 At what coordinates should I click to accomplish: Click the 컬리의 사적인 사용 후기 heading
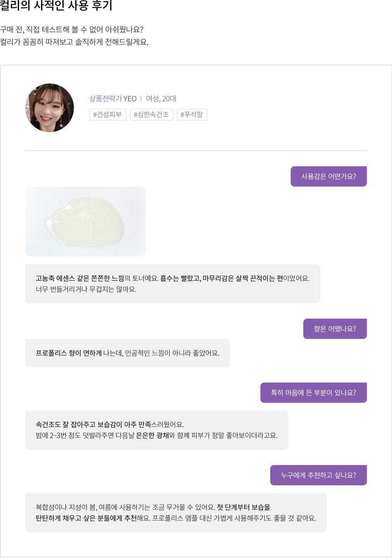point(56,6)
